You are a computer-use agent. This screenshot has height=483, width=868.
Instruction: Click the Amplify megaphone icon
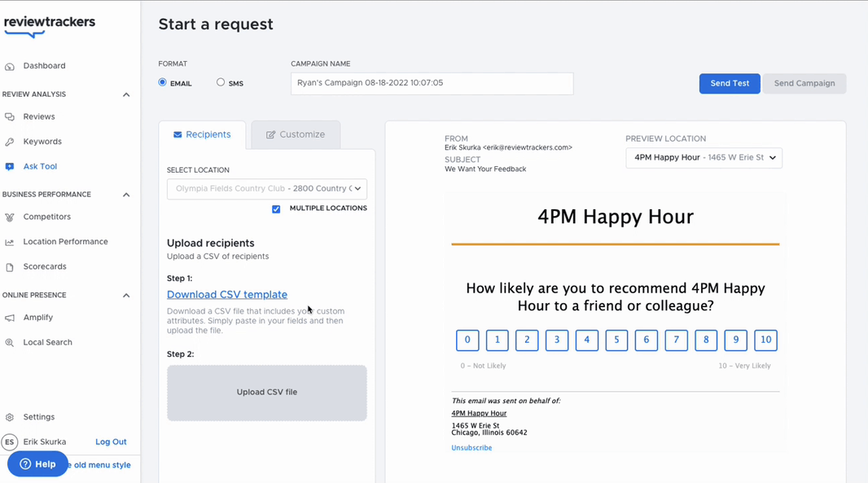point(10,318)
